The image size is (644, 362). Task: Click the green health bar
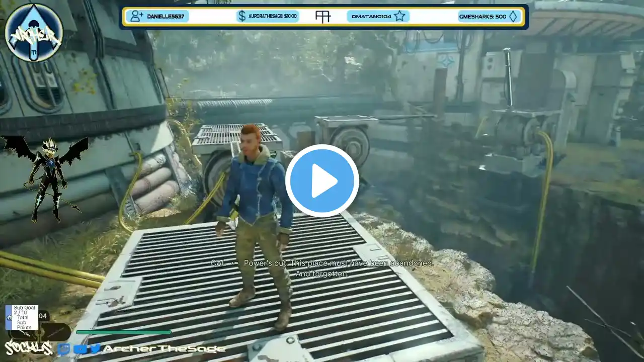point(124,332)
